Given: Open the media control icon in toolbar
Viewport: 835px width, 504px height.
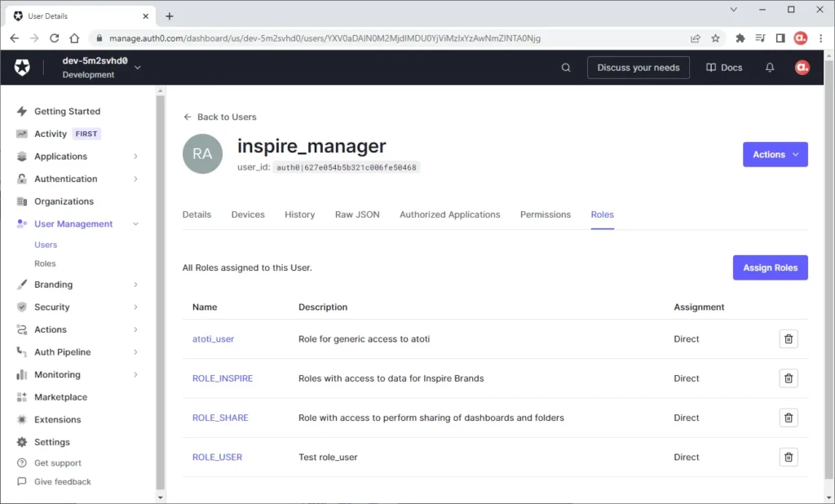Looking at the screenshot, I should (x=760, y=38).
